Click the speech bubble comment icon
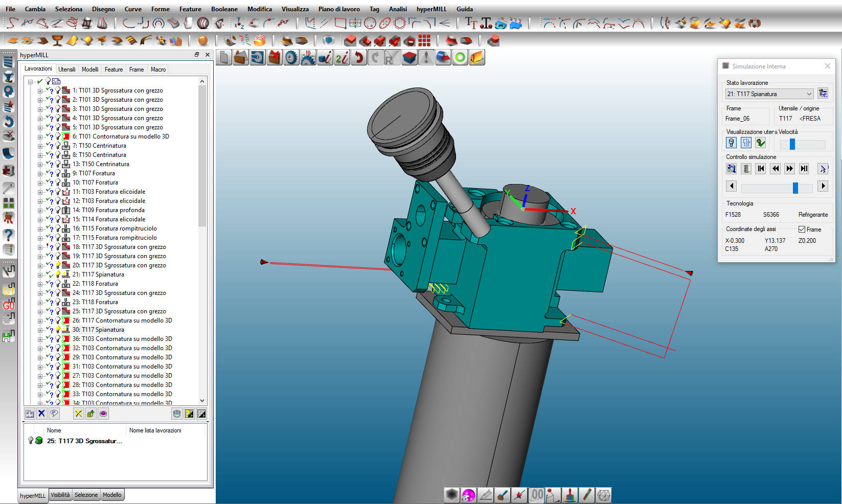Image resolution: width=842 pixels, height=504 pixels. click(54, 414)
